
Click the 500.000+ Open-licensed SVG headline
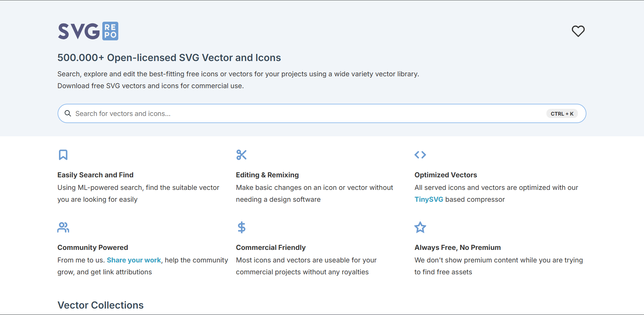pos(169,58)
